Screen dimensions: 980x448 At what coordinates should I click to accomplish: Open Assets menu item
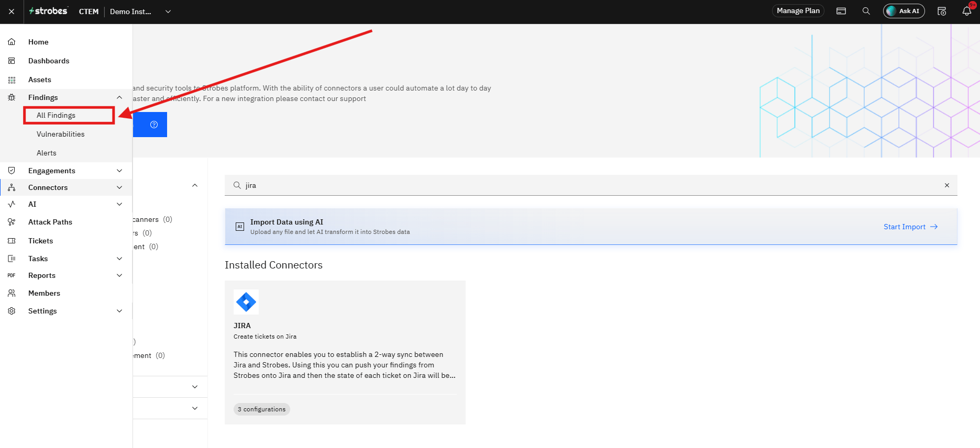pyautogui.click(x=40, y=80)
